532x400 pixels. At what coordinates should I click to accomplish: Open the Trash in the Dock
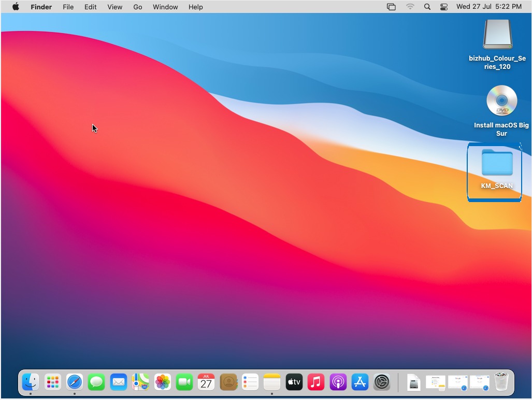[501, 382]
